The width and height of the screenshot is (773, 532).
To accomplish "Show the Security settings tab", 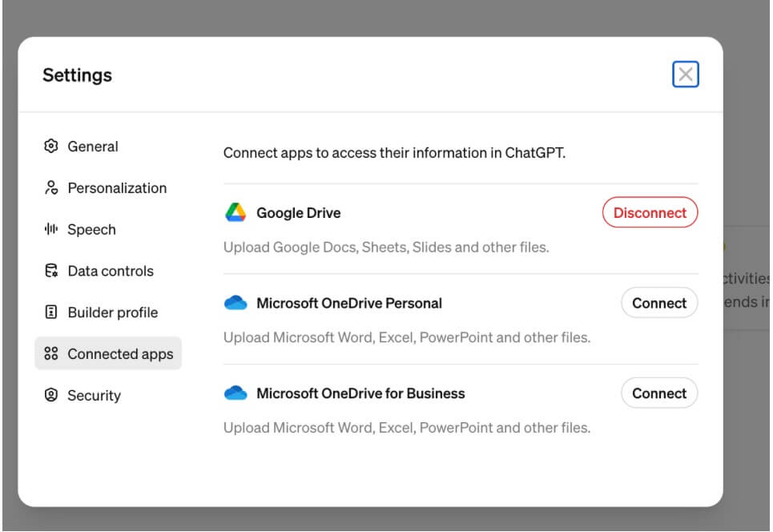I will click(108, 395).
